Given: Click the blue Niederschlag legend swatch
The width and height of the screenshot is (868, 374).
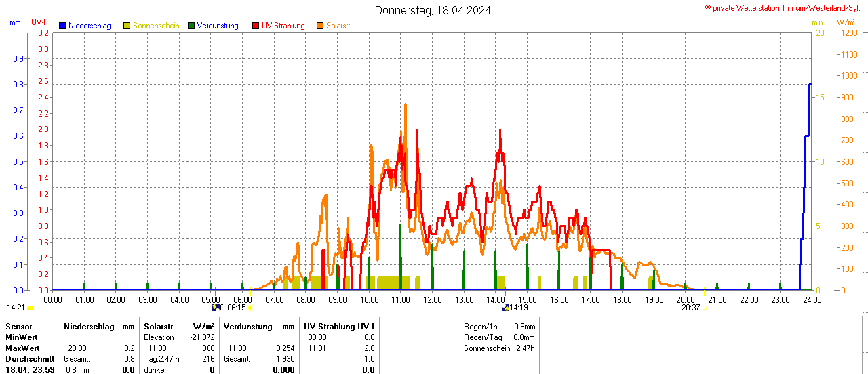Looking at the screenshot, I should pos(62,26).
